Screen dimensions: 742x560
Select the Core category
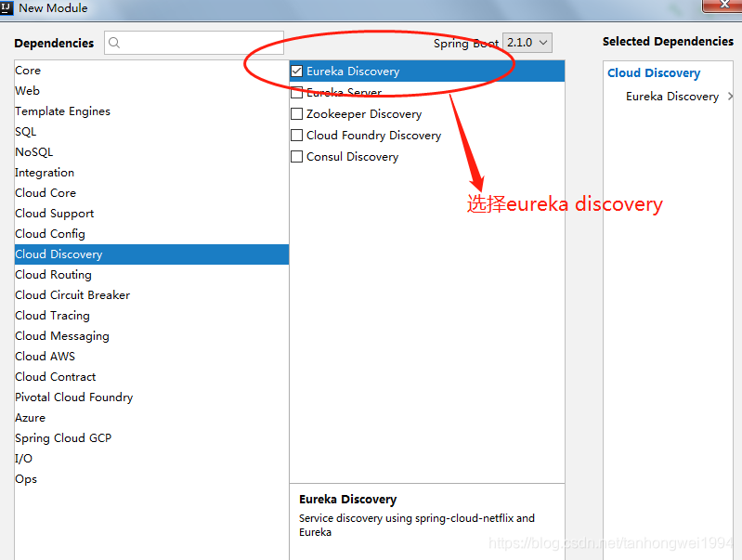(x=151, y=70)
